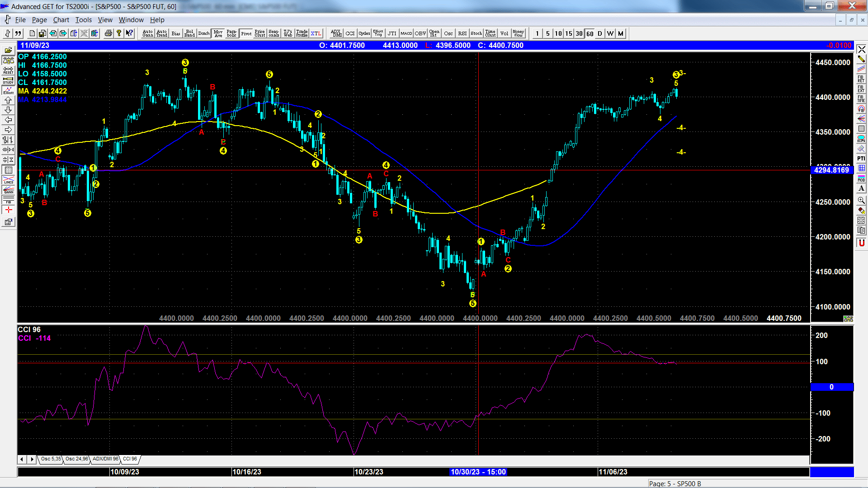Select the CCI 96 tab

click(x=130, y=459)
